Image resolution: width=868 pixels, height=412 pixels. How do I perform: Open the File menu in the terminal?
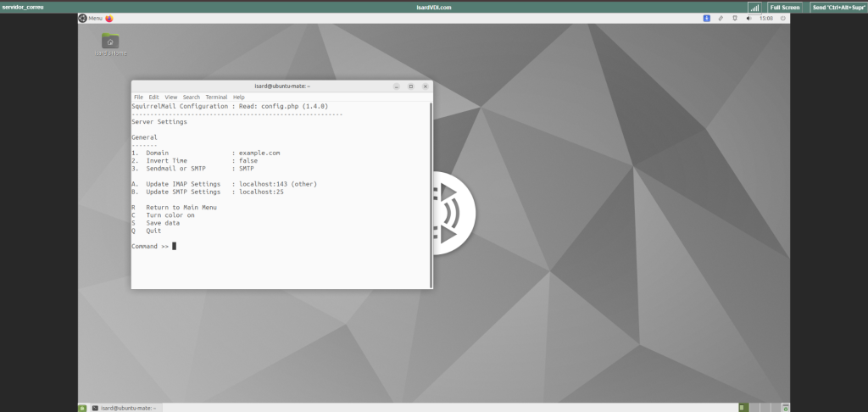[138, 97]
